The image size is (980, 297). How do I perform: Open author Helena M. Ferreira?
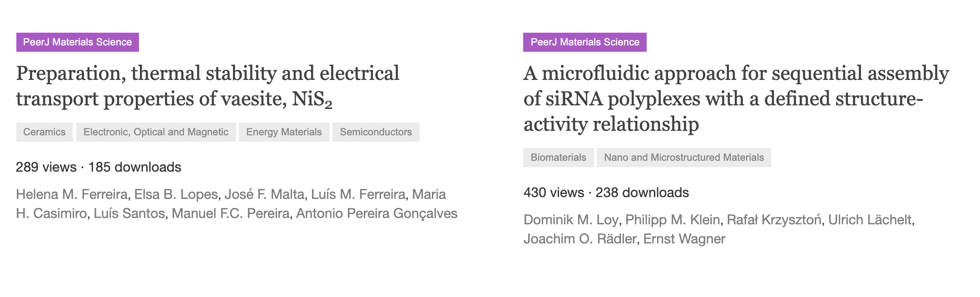pyautogui.click(x=72, y=194)
